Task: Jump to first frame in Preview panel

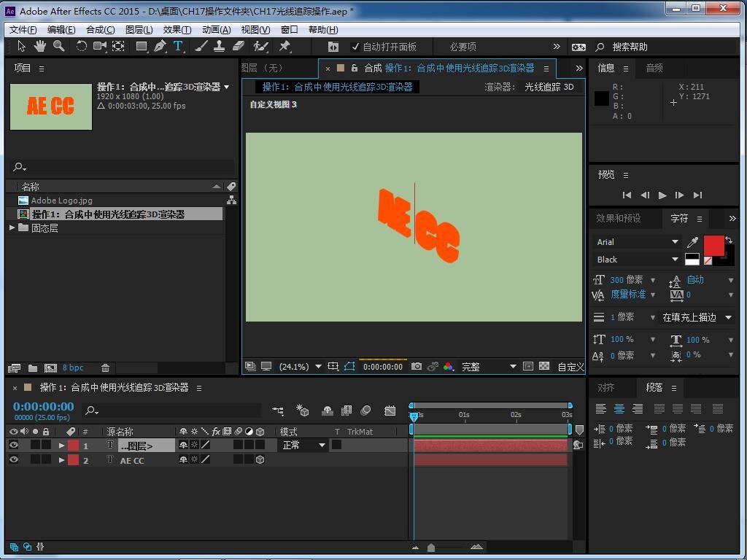Action: [627, 195]
